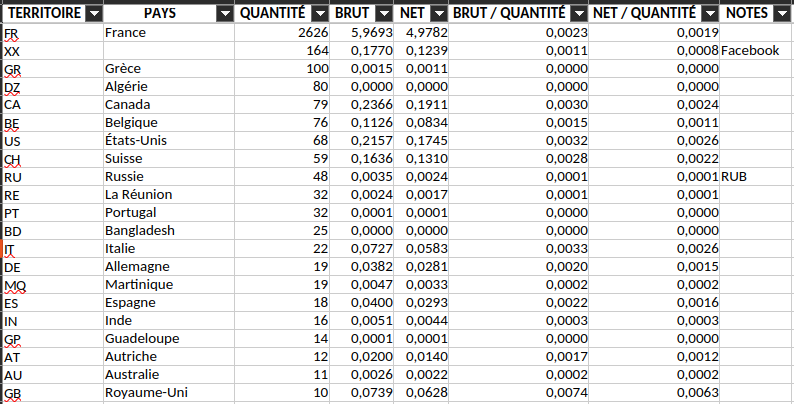Select the territory code MQ
Screen dimensions: 794x404
click(52, 285)
